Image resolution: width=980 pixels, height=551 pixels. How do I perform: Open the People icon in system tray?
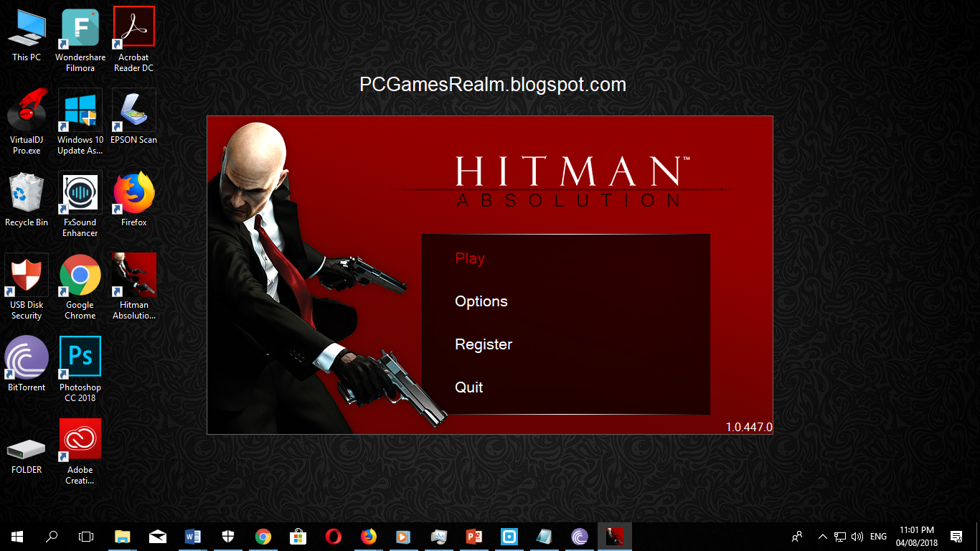(x=797, y=536)
